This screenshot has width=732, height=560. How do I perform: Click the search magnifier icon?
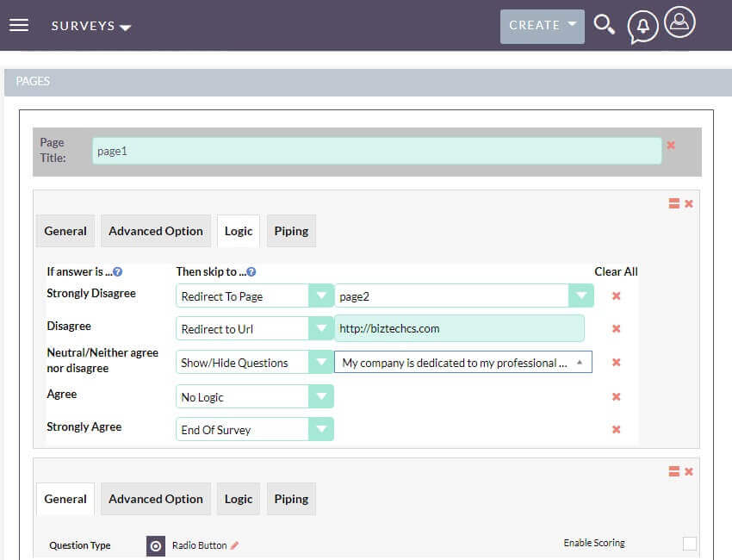tap(604, 24)
